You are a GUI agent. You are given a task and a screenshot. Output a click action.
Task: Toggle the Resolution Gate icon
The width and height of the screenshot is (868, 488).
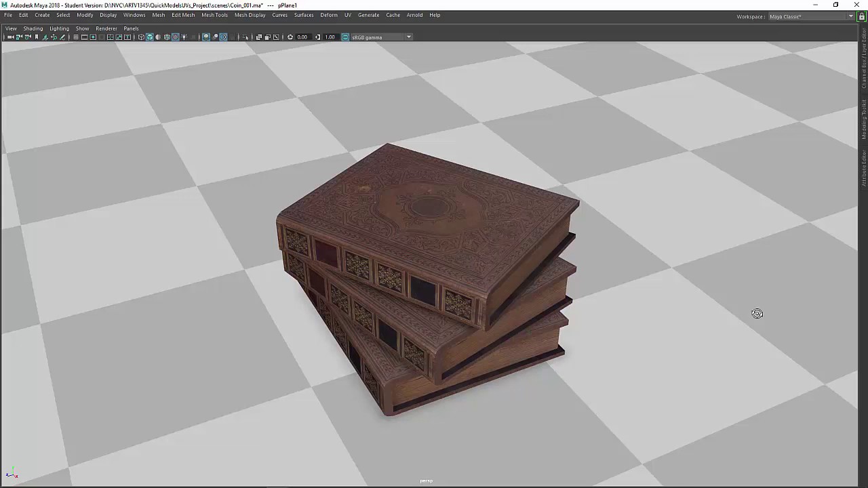[93, 37]
